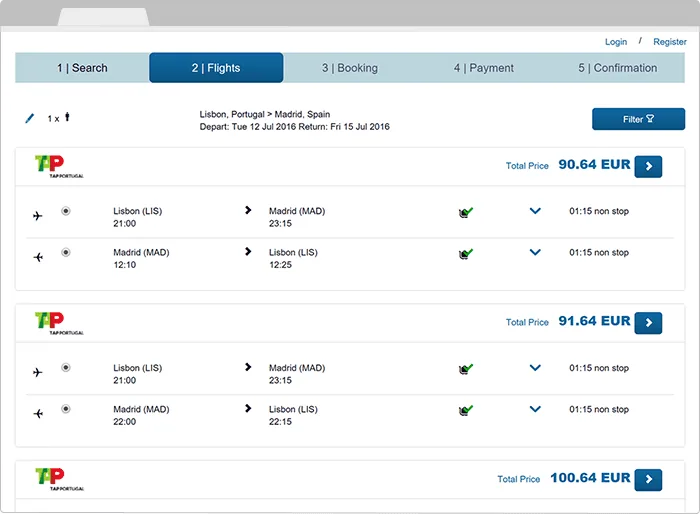Image resolution: width=700 pixels, height=514 pixels.
Task: Book the 100.64 EUR offer arrow button
Action: (x=648, y=480)
